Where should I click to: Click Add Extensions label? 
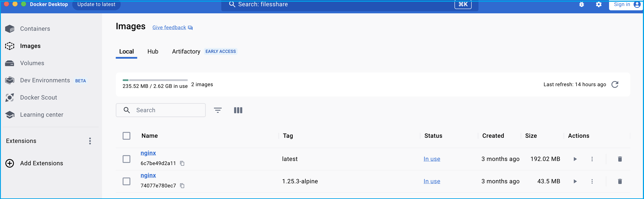pos(42,163)
